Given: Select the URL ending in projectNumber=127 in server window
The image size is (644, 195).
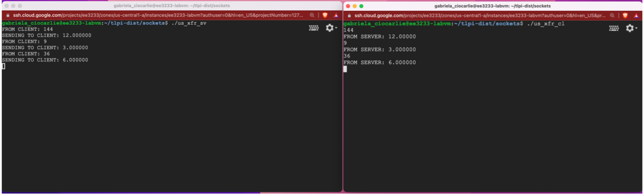Looking at the screenshot, I should (x=158, y=15).
